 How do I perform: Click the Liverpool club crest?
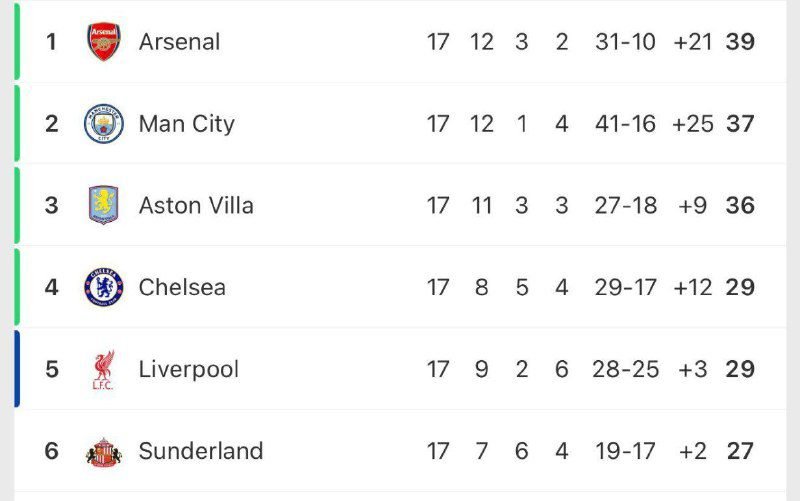(x=103, y=369)
